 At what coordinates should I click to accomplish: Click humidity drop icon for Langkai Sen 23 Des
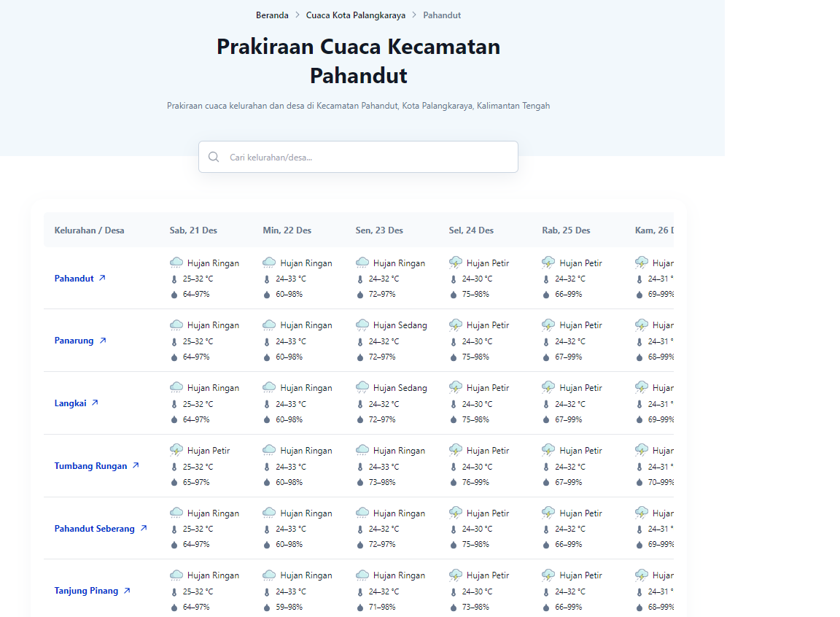[x=360, y=420]
